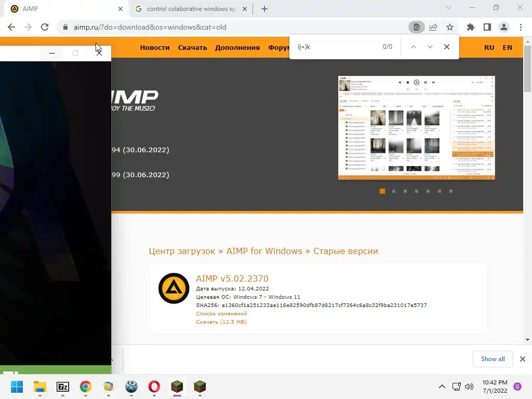Expand the tab search chevron

point(448,7)
